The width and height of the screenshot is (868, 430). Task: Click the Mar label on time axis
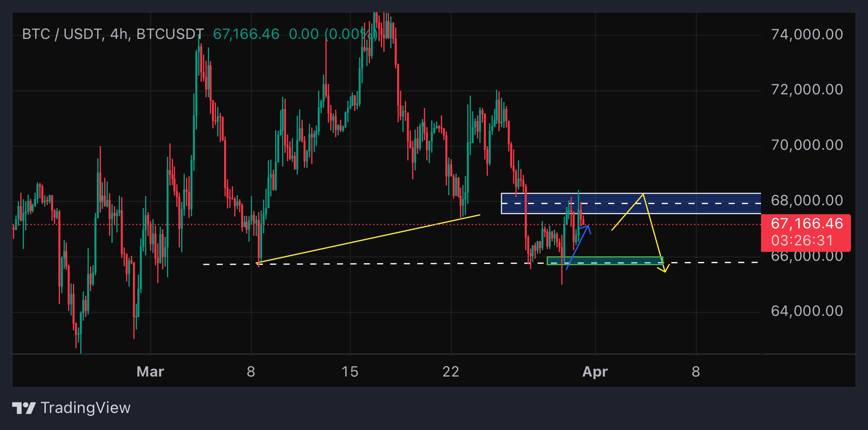coord(150,372)
